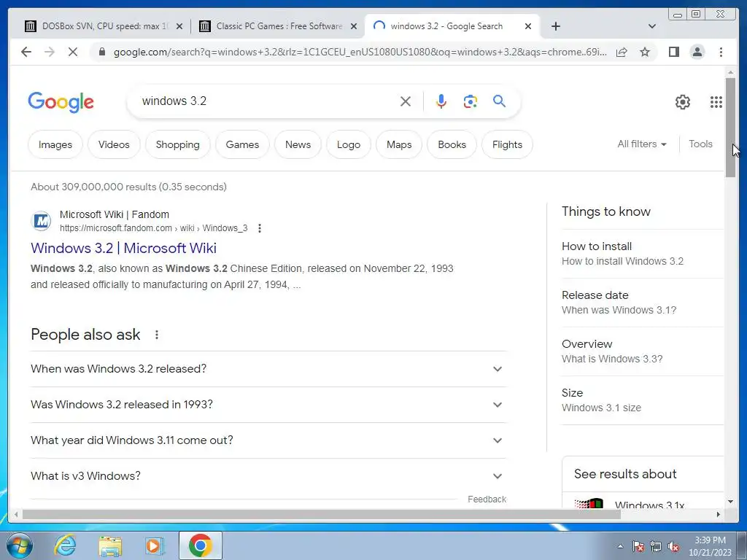Image resolution: width=747 pixels, height=560 pixels.
Task: Click the Action Center flag tray icon
Action: coord(638,547)
